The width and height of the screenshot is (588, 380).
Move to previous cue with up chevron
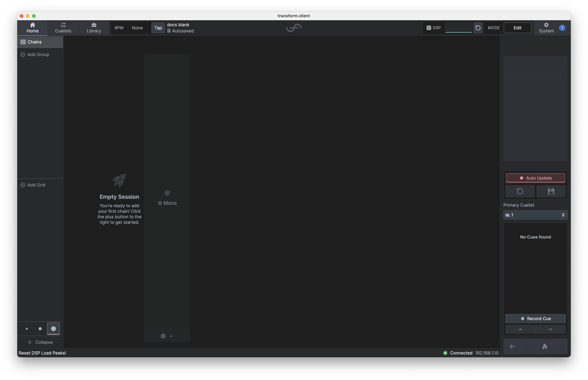tap(520, 329)
